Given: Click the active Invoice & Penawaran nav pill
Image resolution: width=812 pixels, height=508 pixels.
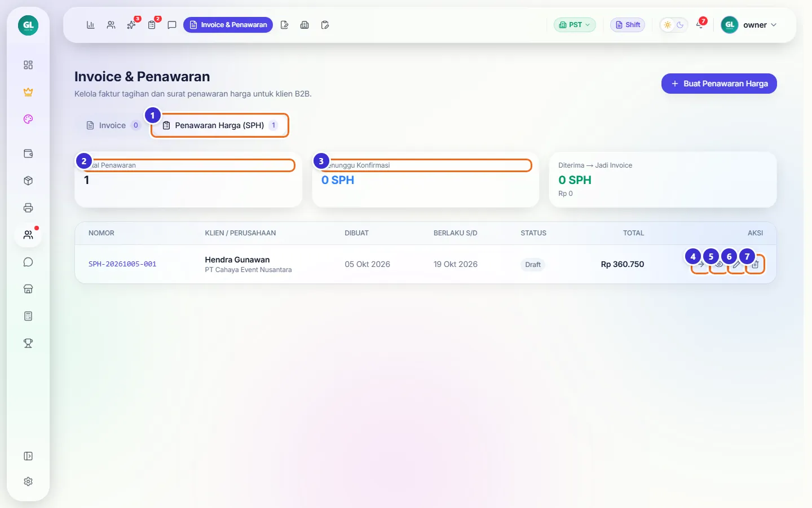Looking at the screenshot, I should tap(228, 25).
